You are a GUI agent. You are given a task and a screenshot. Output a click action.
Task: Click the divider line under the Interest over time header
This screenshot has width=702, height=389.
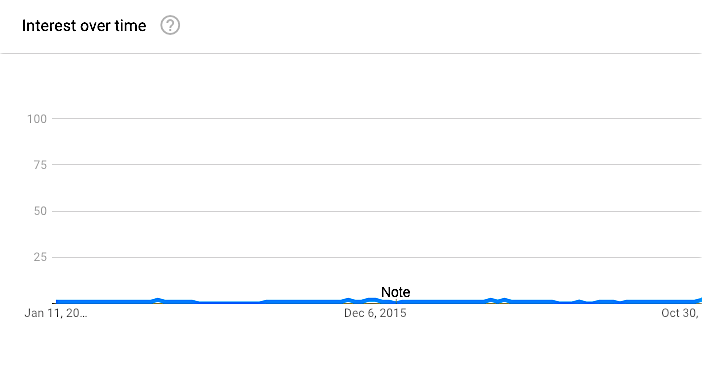(351, 53)
